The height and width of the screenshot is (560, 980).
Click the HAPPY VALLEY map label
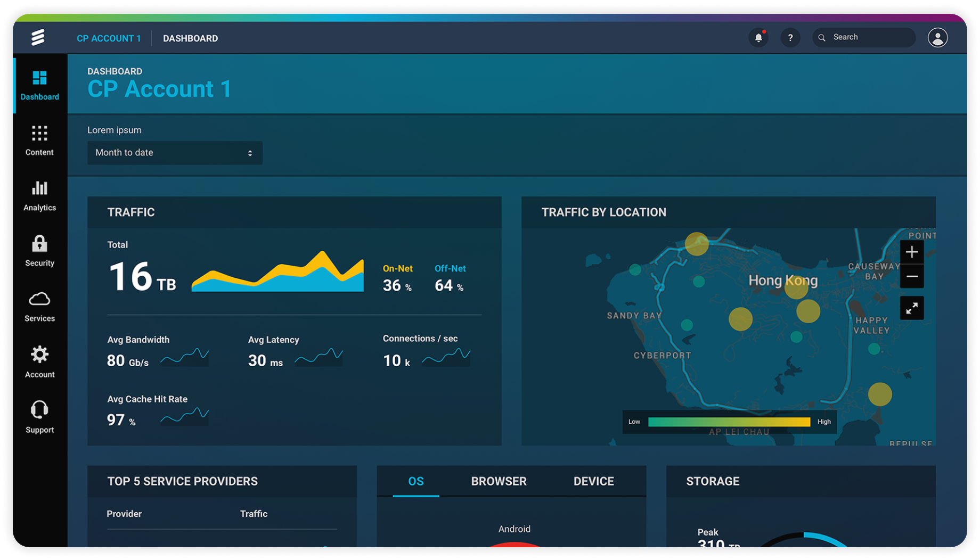tap(871, 325)
